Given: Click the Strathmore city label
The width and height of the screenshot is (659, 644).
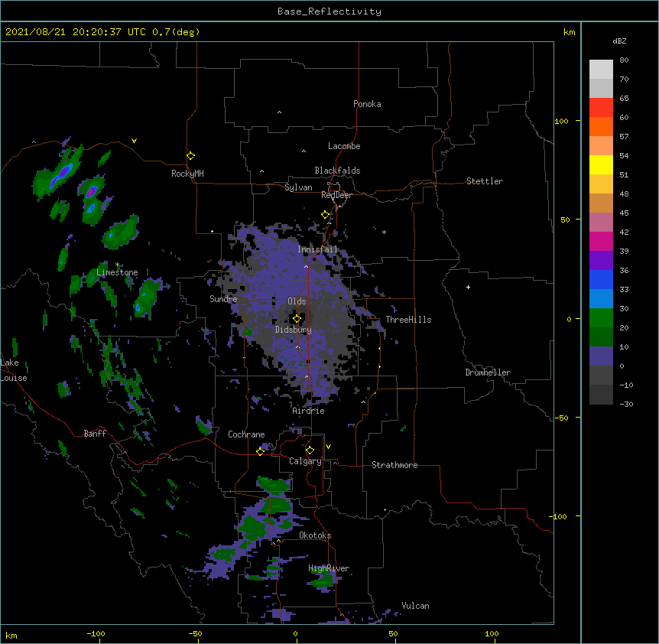Looking at the screenshot, I should coord(394,465).
